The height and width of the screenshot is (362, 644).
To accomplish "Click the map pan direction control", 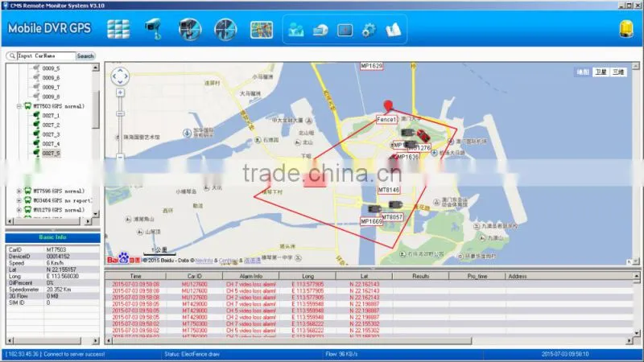I will click(120, 76).
